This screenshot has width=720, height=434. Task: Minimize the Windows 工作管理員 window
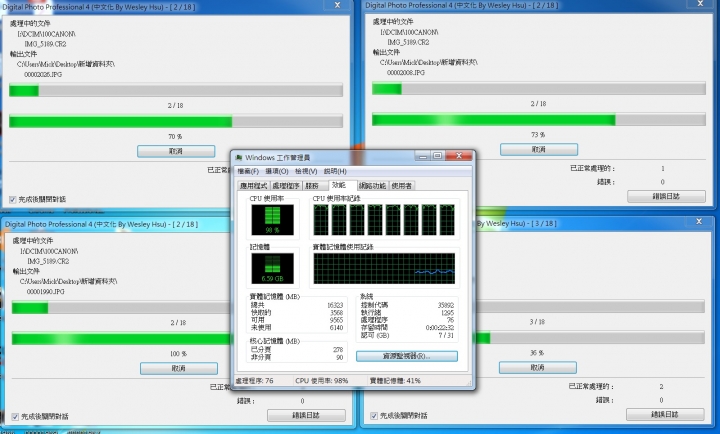pos(422,156)
